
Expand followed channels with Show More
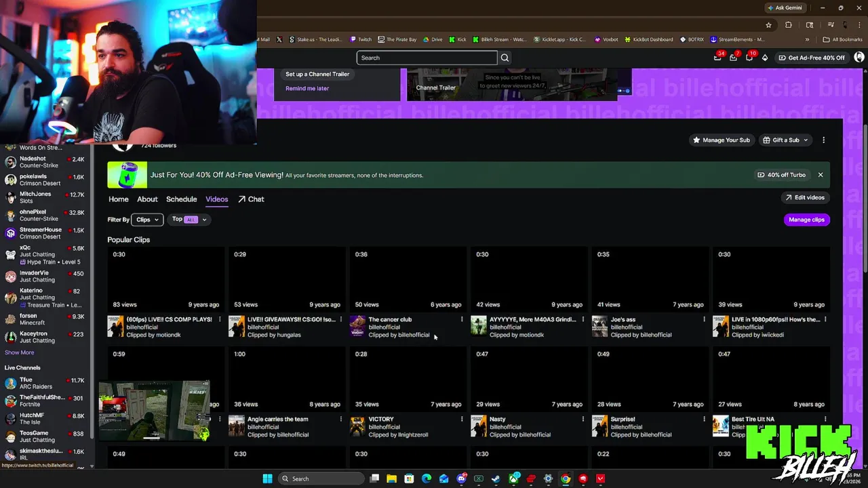pyautogui.click(x=19, y=352)
